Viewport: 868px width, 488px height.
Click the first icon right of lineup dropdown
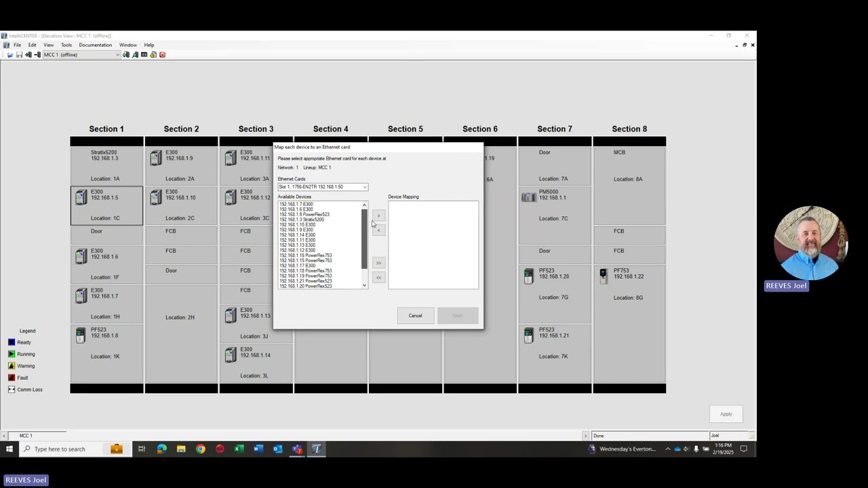[126, 55]
